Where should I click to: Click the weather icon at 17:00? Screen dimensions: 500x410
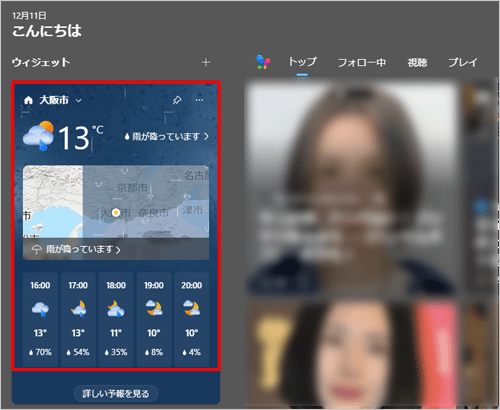(x=79, y=309)
